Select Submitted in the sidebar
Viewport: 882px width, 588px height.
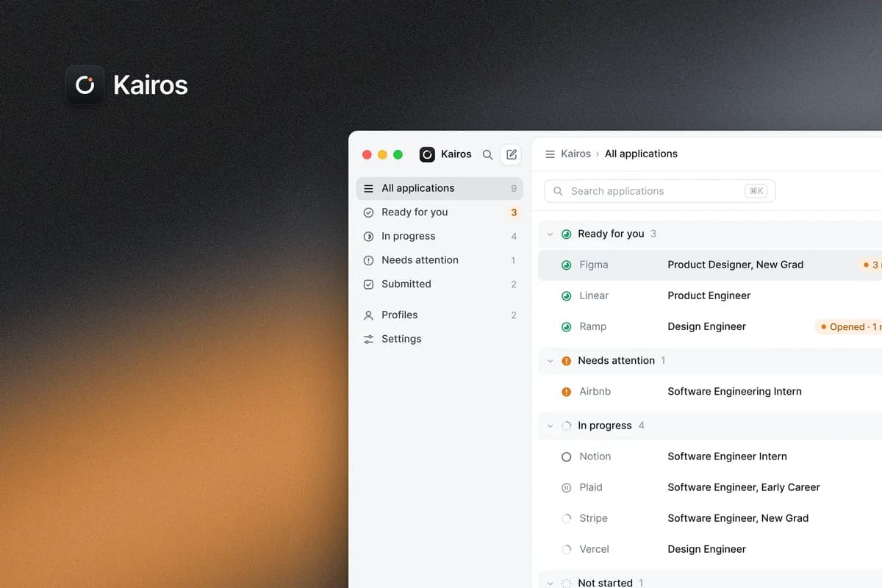coord(440,284)
